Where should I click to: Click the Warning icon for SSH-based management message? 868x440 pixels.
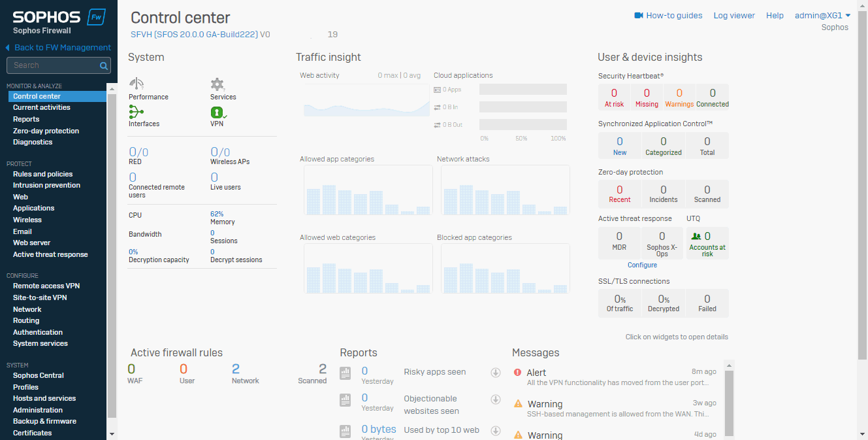tap(519, 403)
